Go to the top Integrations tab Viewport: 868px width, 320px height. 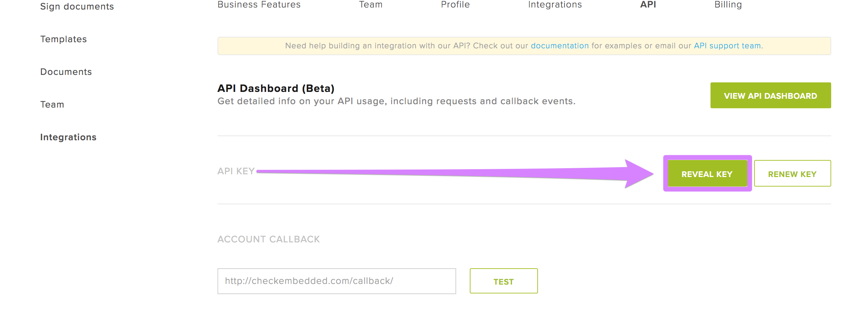555,5
